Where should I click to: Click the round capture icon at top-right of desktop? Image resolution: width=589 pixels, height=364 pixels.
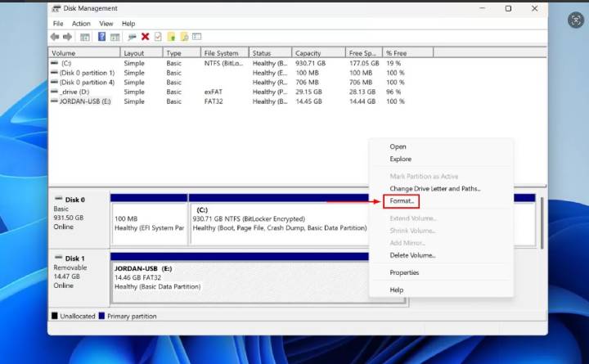click(575, 20)
